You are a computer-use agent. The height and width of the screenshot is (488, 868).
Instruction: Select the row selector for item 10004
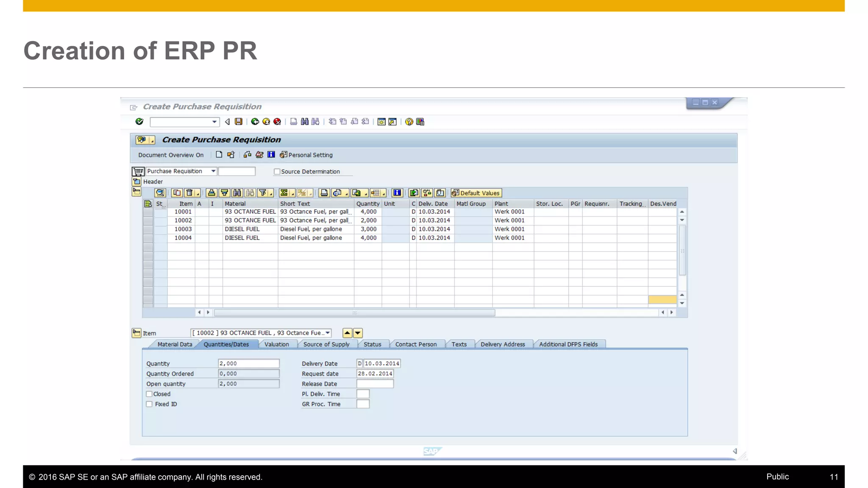click(x=148, y=238)
